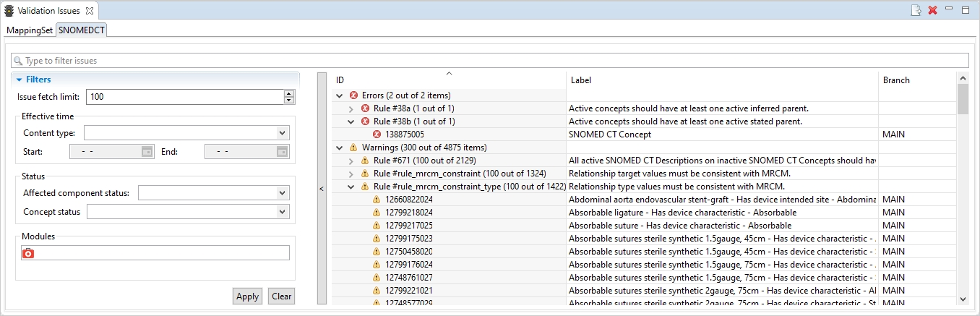The image size is (980, 316).
Task: Click the 'Type to filter issues' field
Action: (x=491, y=61)
